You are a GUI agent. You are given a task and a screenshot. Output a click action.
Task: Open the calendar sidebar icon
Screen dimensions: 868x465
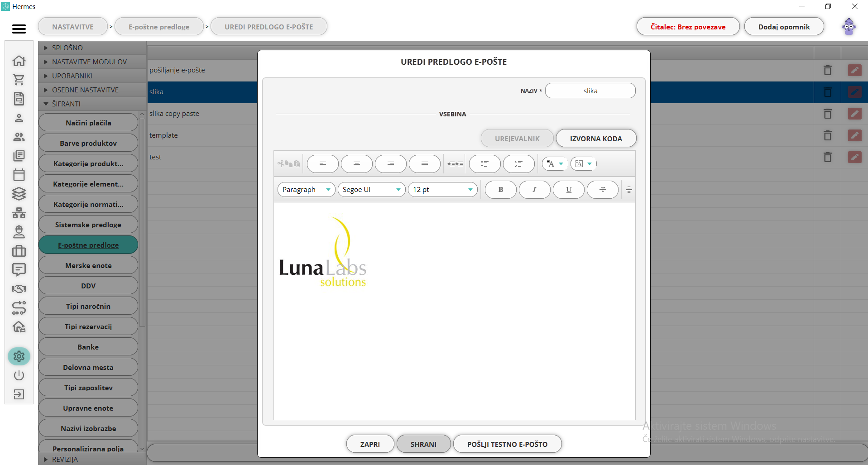click(19, 175)
